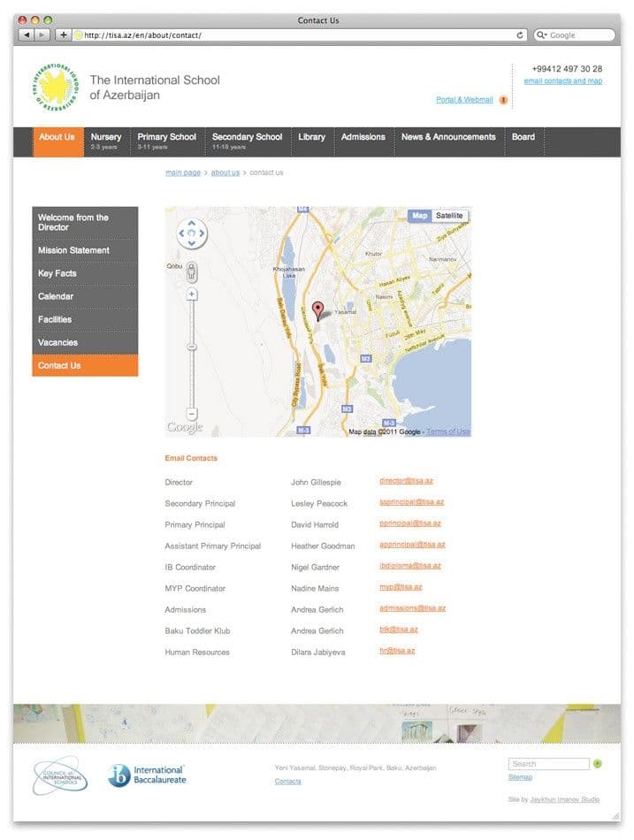Click the Secondary Principal email link
This screenshot has width=634, height=840.
411,502
